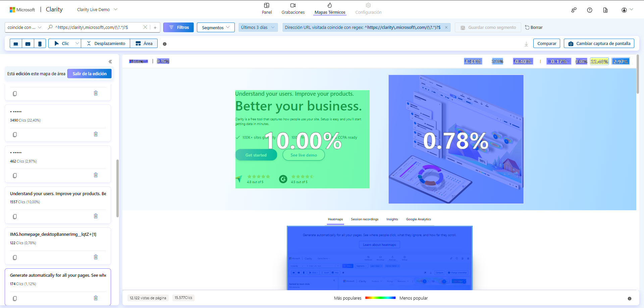Select the Mapas Térmicos tab

(x=330, y=9)
